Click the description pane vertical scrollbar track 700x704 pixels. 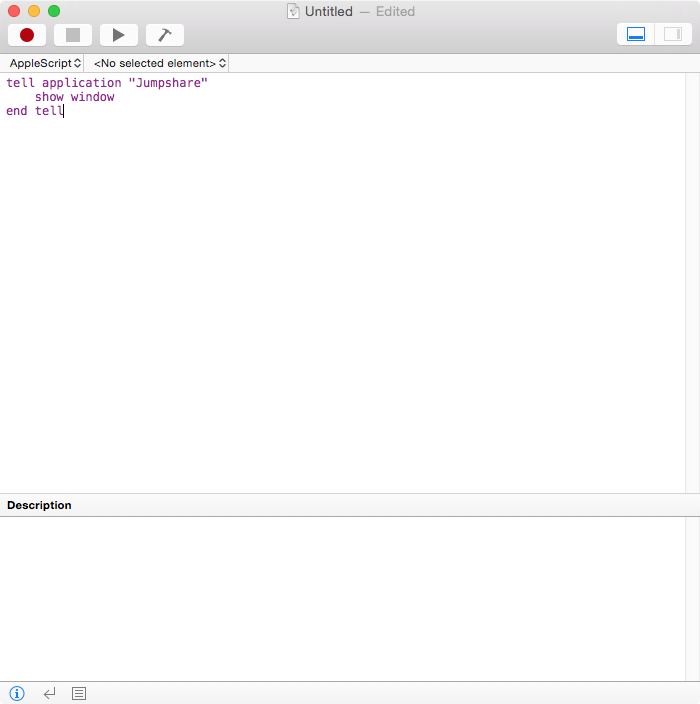[x=692, y=599]
